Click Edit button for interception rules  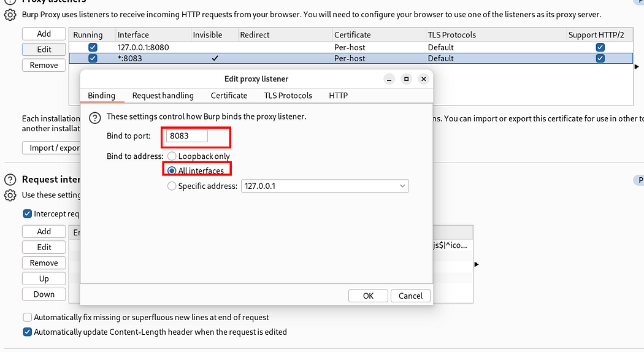pyautogui.click(x=44, y=247)
